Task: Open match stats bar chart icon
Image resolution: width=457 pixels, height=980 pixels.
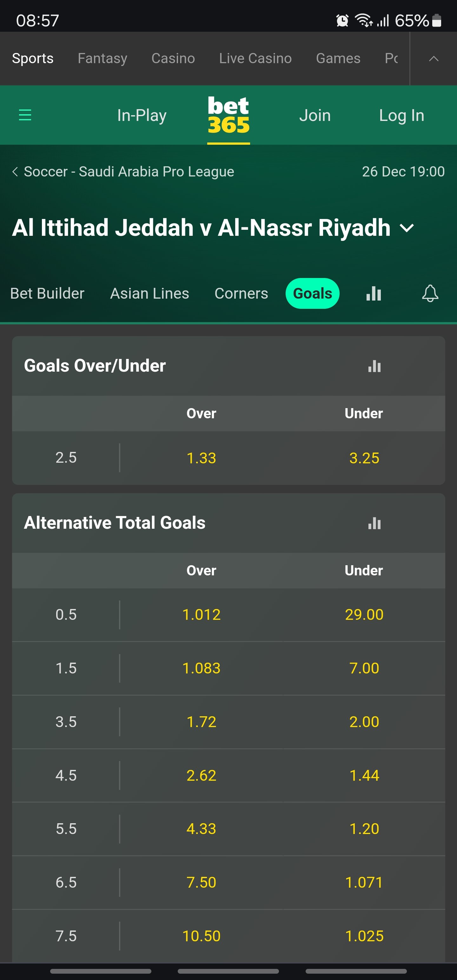Action: click(x=374, y=293)
